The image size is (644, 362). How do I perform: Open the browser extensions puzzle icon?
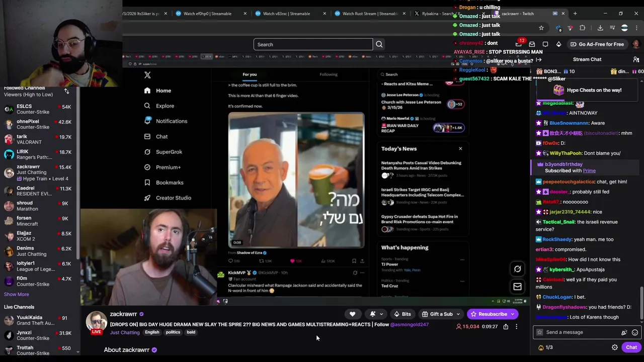583,28
